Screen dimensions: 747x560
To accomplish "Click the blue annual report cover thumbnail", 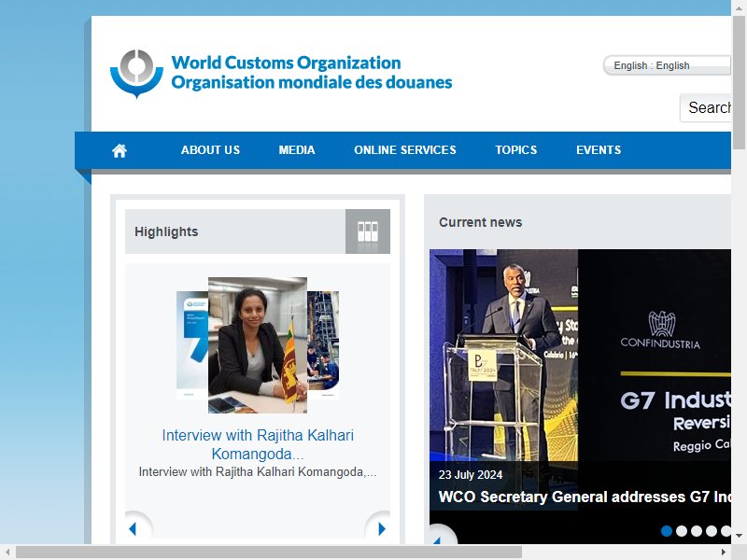I will (192, 345).
